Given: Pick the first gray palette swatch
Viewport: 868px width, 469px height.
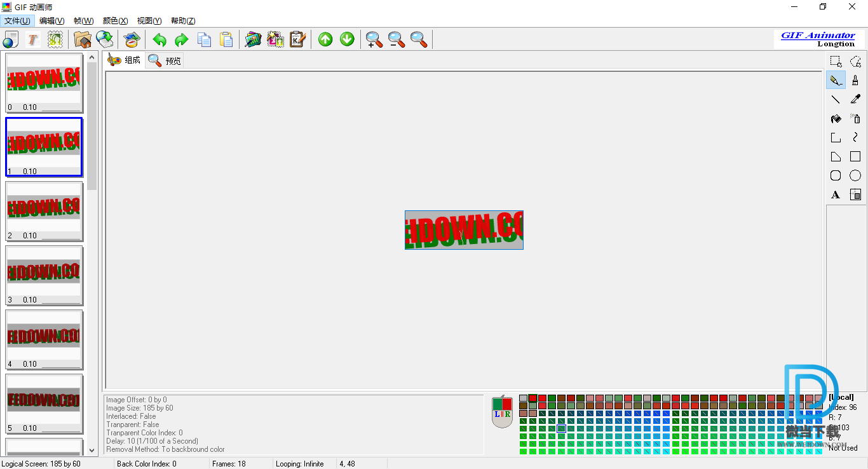Looking at the screenshot, I should 523,398.
